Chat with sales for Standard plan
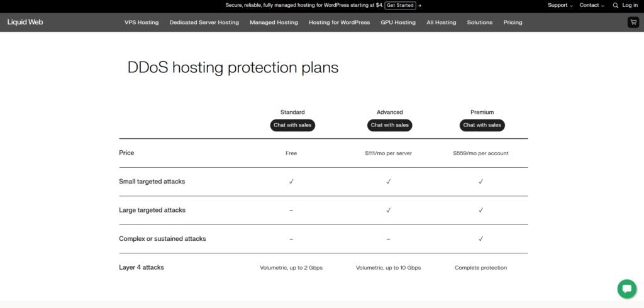 [292, 125]
